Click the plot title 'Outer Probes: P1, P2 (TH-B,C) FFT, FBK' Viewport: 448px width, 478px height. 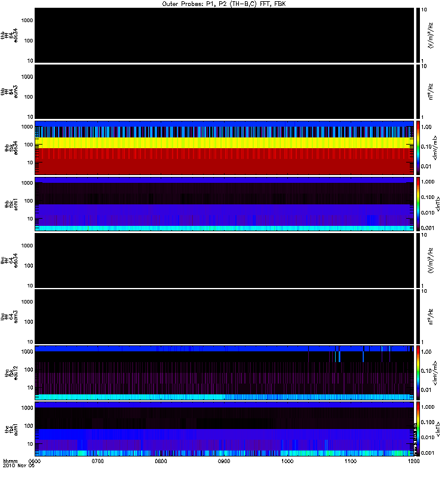(224, 4)
